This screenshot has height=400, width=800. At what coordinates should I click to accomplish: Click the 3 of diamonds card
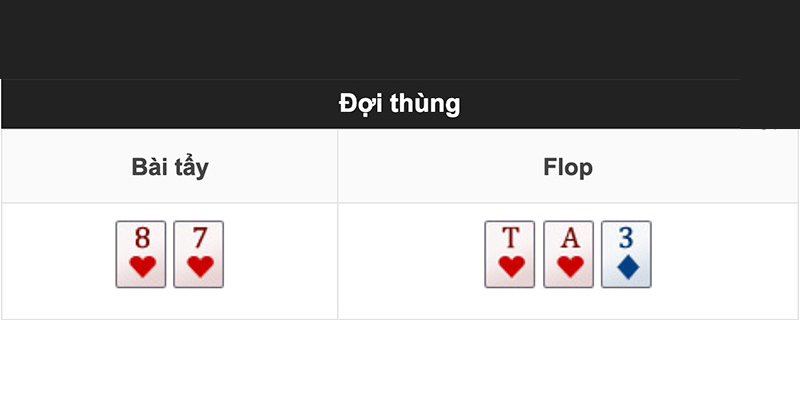[x=626, y=254]
